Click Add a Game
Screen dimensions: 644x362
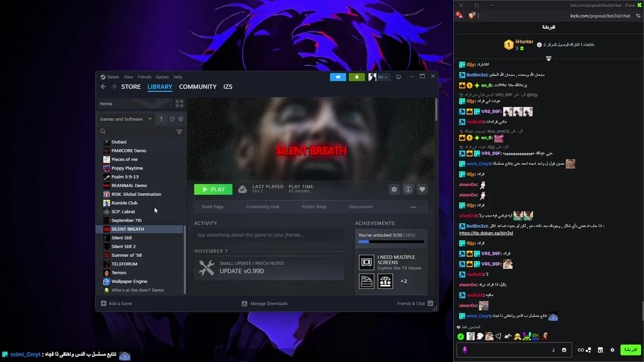coord(116,304)
